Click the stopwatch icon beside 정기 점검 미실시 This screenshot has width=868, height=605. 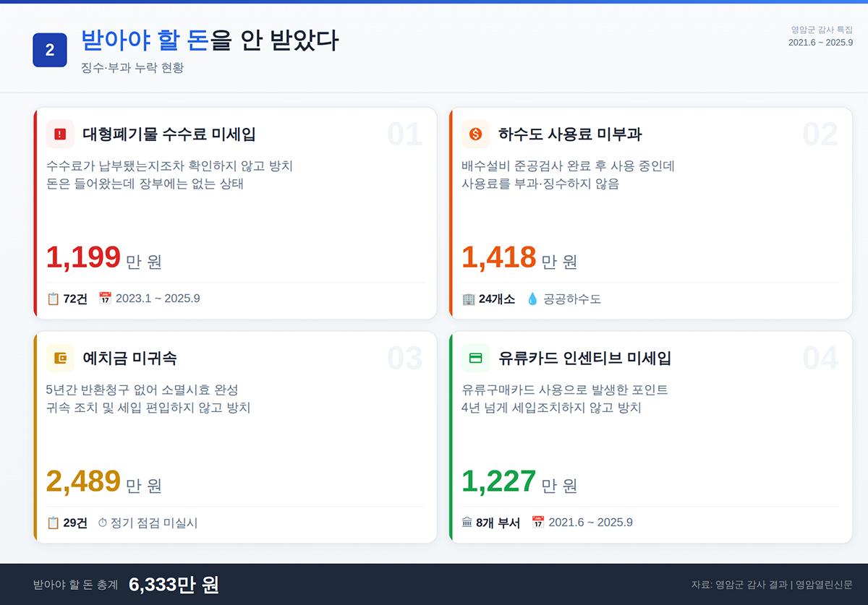[102, 523]
